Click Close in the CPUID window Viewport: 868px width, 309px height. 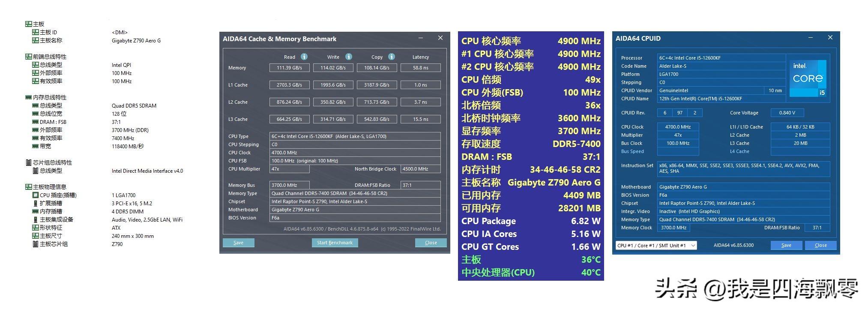pyautogui.click(x=820, y=245)
